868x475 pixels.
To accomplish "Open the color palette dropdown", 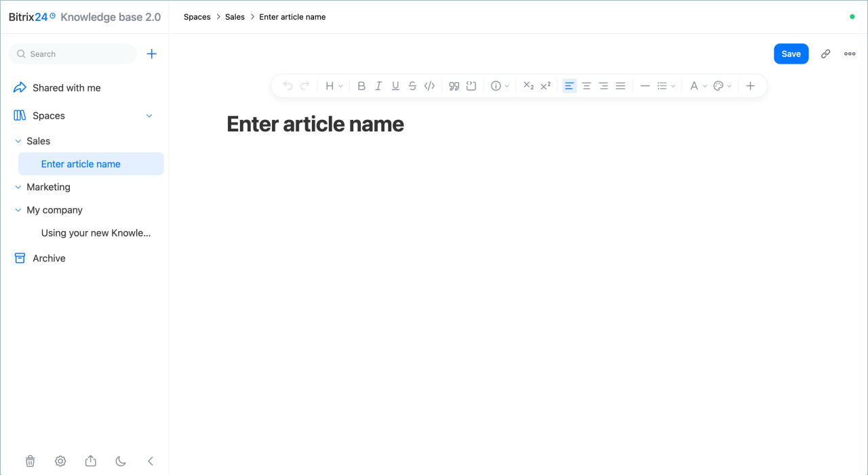I will tap(722, 86).
